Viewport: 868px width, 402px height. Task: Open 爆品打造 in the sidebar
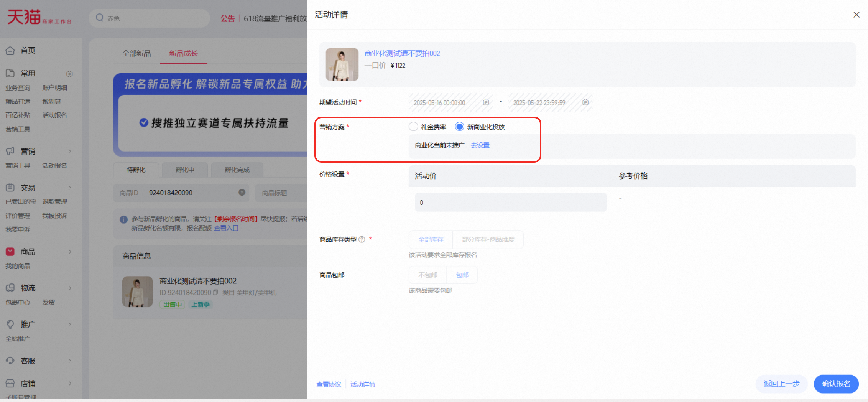pyautogui.click(x=18, y=101)
